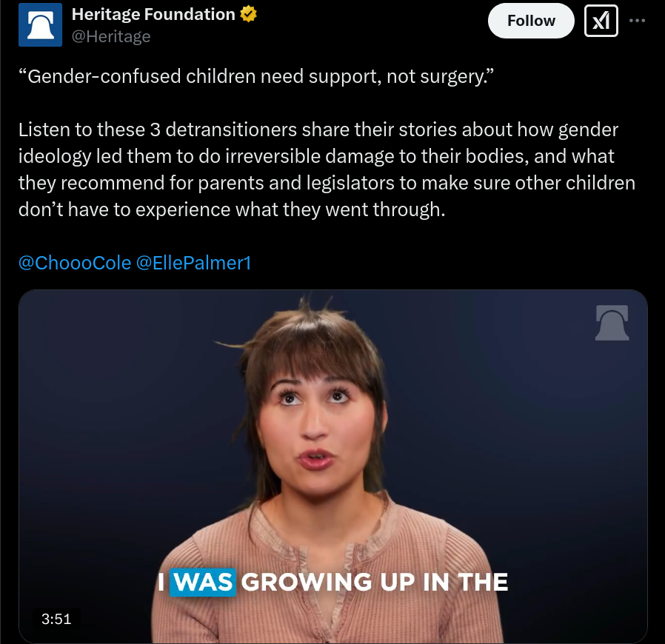Click the word detransitioners in the post
The width and height of the screenshot is (665, 644).
click(x=231, y=130)
